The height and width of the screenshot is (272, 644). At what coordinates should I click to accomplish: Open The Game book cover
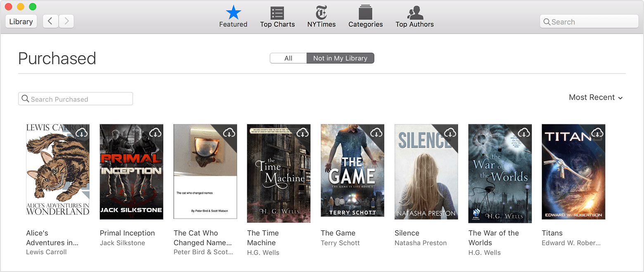353,170
